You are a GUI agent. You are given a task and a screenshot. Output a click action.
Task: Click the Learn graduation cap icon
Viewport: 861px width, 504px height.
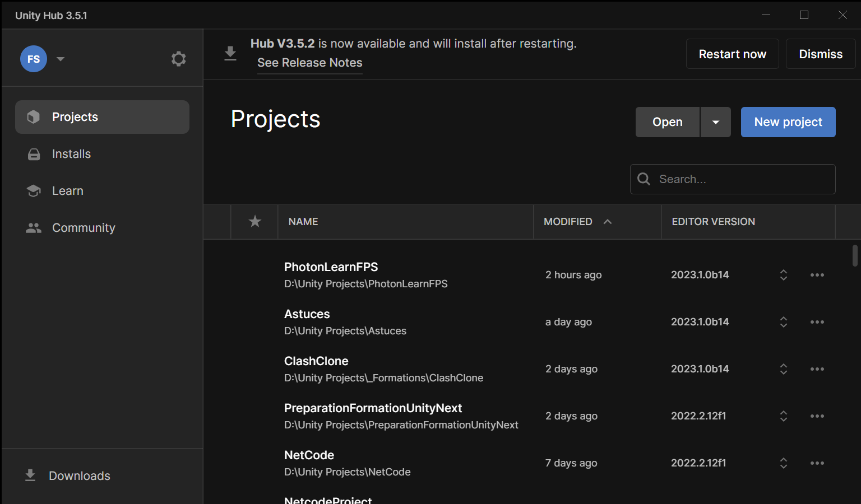[x=34, y=191]
